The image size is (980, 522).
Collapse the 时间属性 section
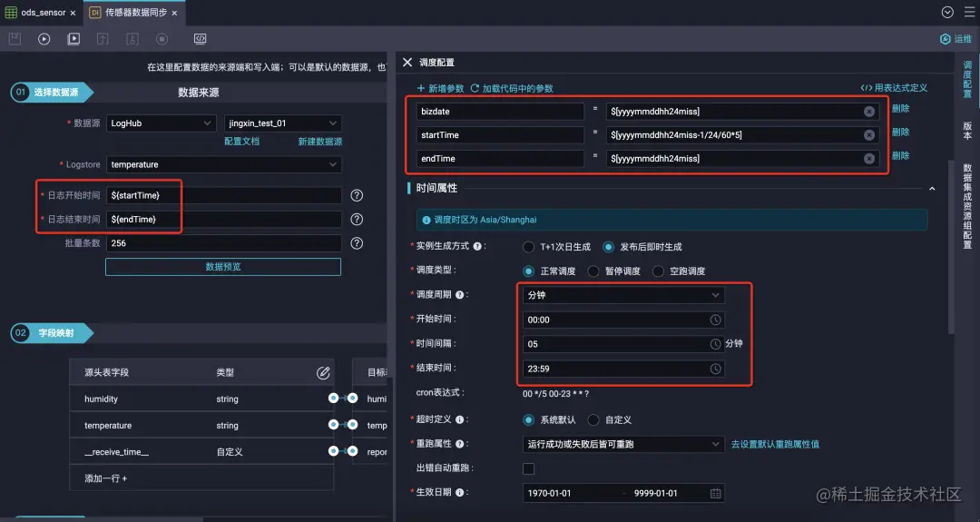pyautogui.click(x=932, y=189)
